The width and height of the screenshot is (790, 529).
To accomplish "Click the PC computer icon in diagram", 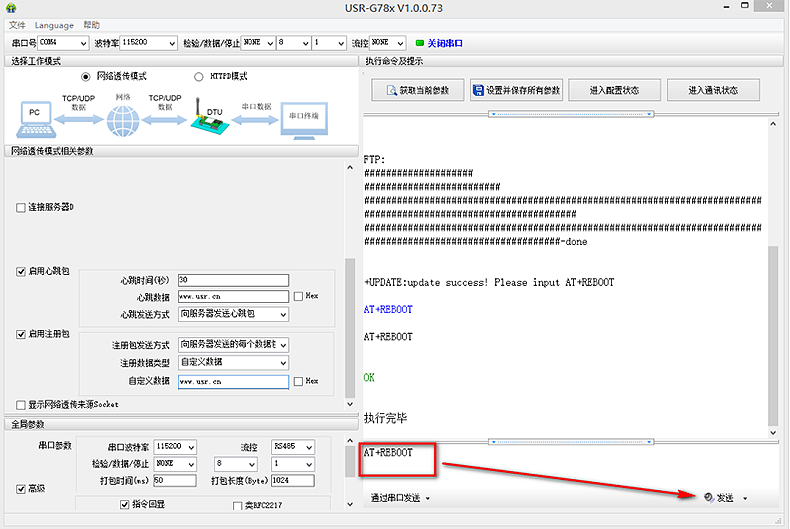I will coord(35,119).
